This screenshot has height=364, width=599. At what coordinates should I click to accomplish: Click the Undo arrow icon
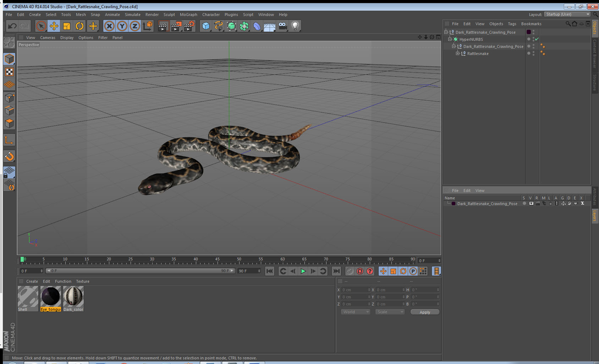tap(12, 26)
